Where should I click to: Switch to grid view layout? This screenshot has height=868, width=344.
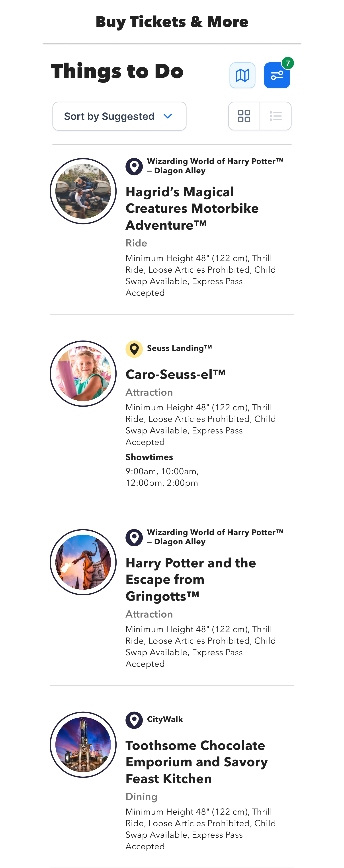(244, 116)
